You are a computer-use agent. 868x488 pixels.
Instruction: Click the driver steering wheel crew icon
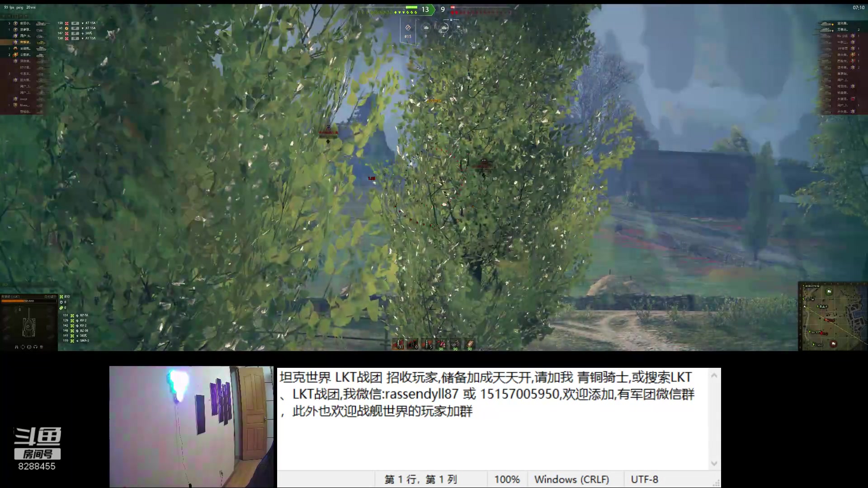[x=29, y=347]
